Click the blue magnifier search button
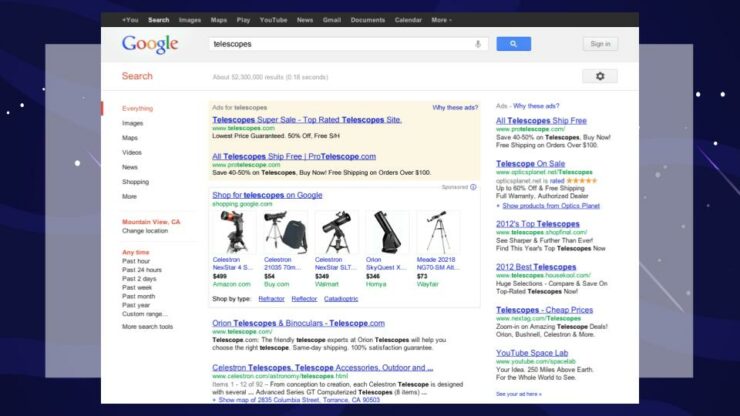Image resolution: width=740 pixels, height=416 pixels. click(513, 44)
